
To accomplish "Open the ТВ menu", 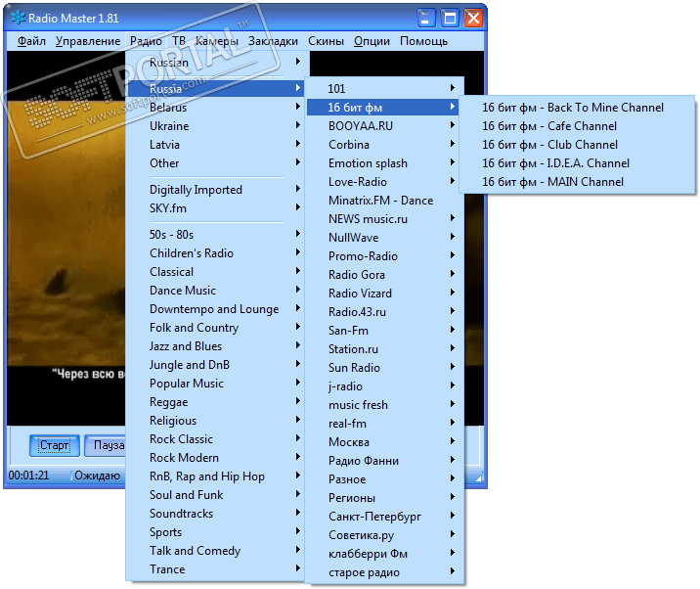I will 179,41.
